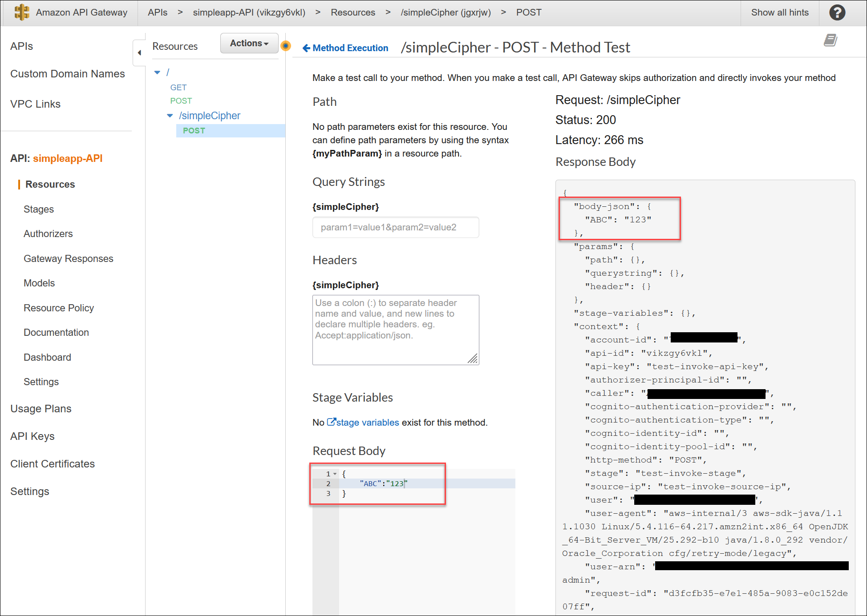Image resolution: width=867 pixels, height=616 pixels.
Task: Click the Amazon API Gateway logo icon
Action: (21, 12)
